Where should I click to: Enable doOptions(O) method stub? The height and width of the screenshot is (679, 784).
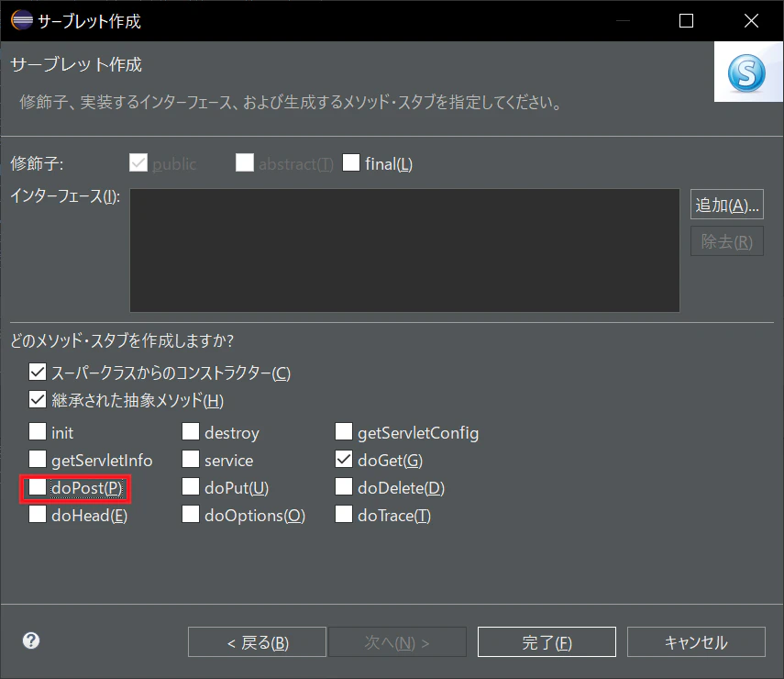tap(191, 515)
